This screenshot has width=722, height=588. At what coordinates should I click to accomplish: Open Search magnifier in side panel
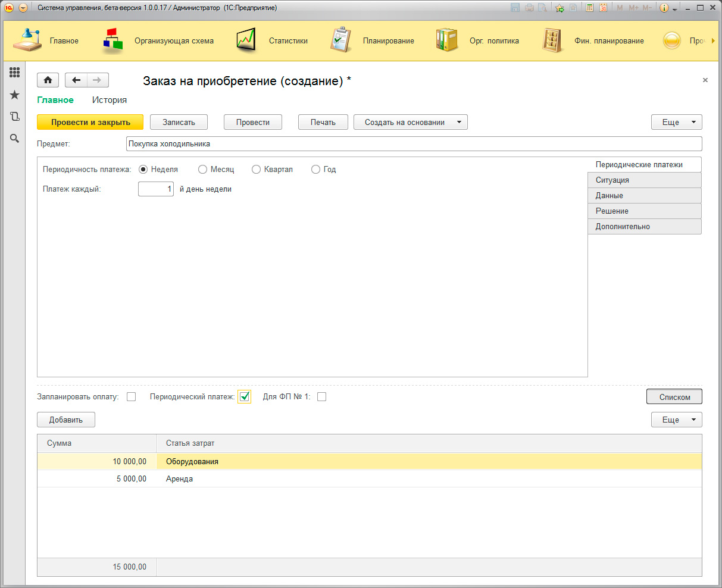[x=14, y=138]
